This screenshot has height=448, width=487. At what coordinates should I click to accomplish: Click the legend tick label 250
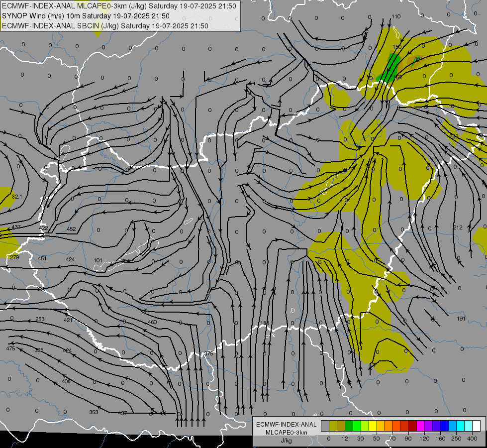click(456, 439)
